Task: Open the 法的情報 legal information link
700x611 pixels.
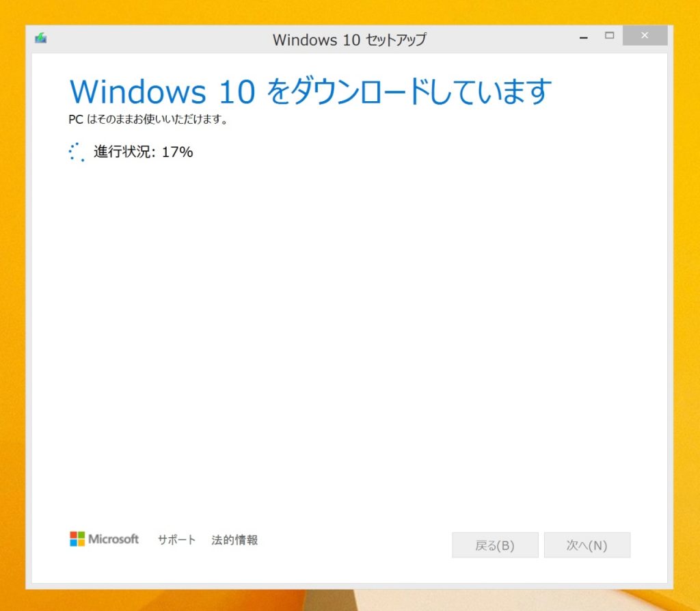Action: point(234,540)
